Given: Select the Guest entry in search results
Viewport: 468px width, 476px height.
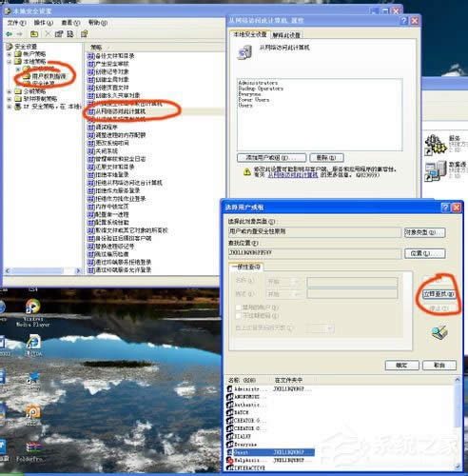Looking at the screenshot, I should click(x=270, y=452).
